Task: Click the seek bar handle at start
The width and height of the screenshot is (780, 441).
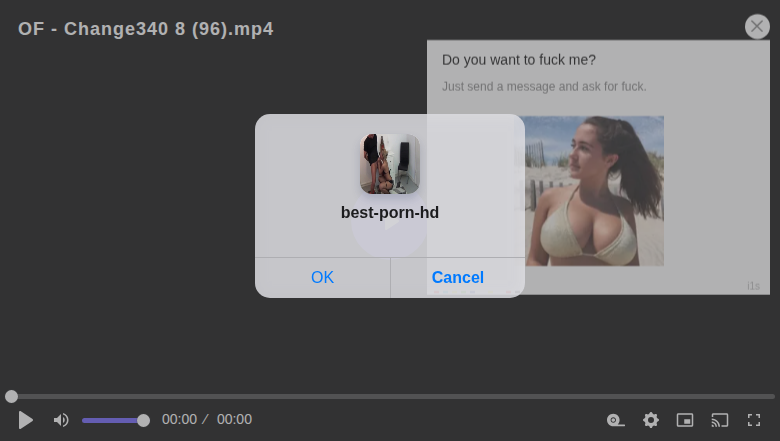Action: coord(11,397)
